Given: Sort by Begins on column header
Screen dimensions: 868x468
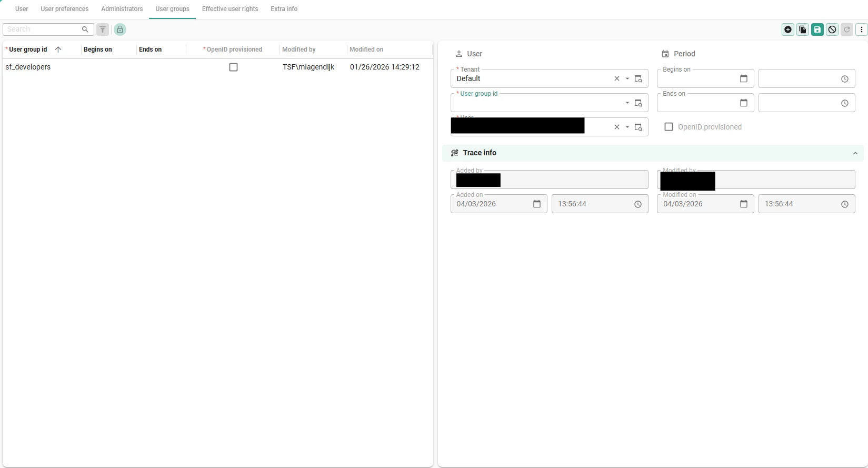Looking at the screenshot, I should point(98,49).
